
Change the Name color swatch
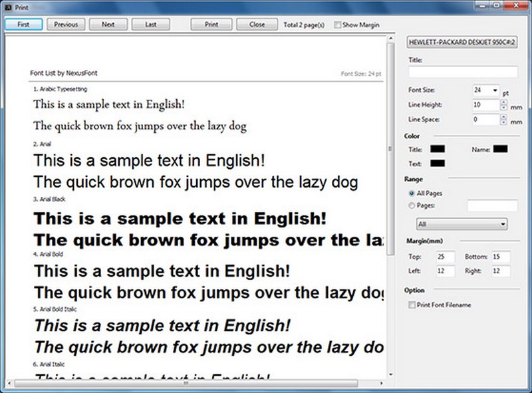point(500,149)
